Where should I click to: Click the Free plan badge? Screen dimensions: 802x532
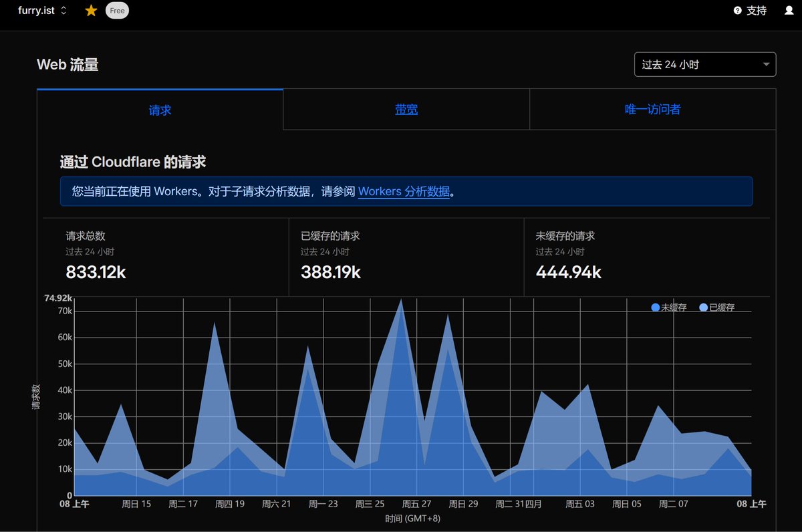pos(117,11)
